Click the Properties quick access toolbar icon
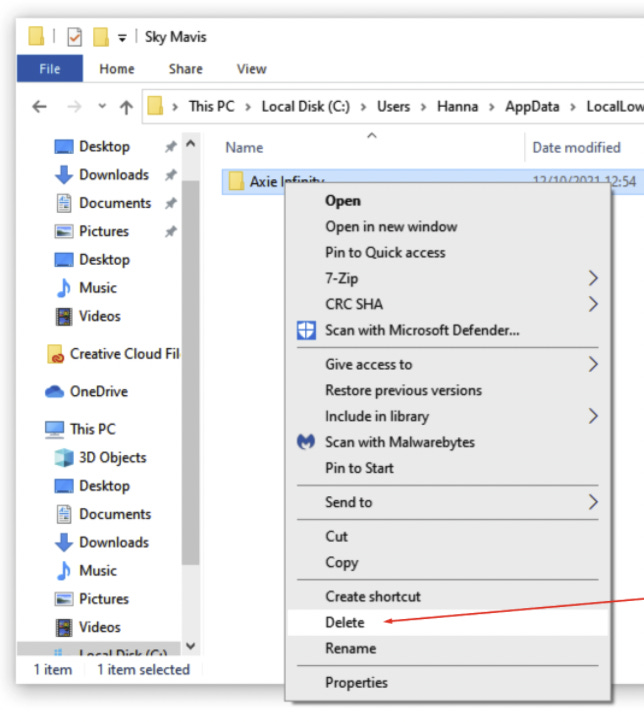 (x=75, y=37)
